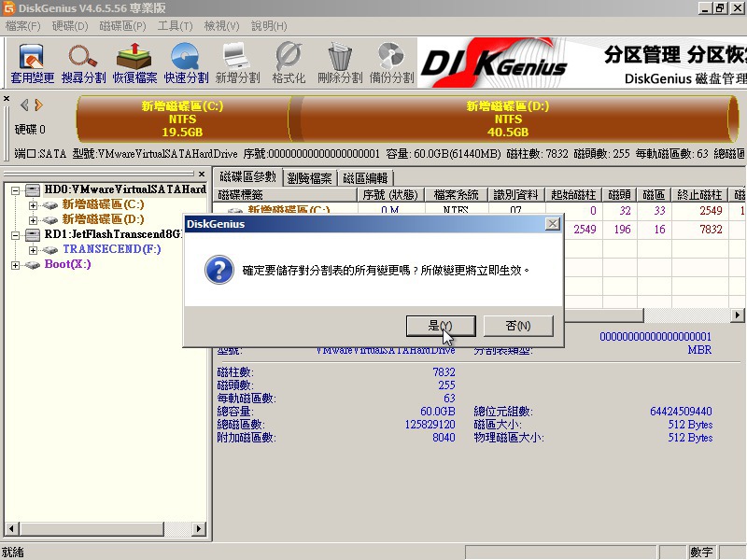Click the Search Partitions (搜尋分割) toolbar icon
This screenshot has width=747, height=560.
pyautogui.click(x=84, y=63)
